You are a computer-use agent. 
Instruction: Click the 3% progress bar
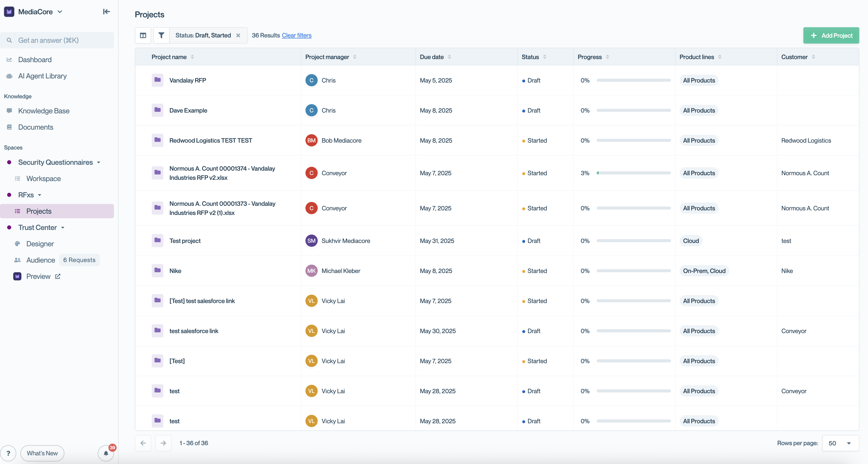pyautogui.click(x=634, y=173)
